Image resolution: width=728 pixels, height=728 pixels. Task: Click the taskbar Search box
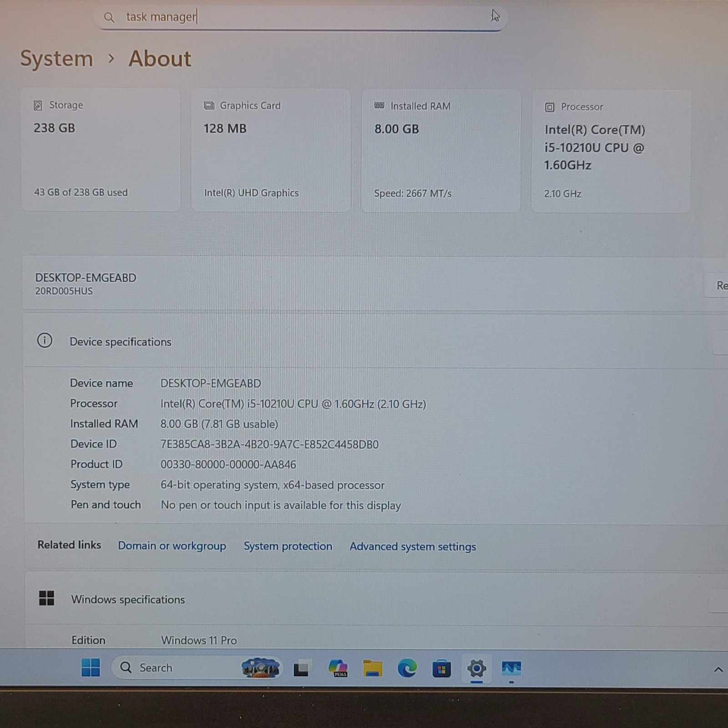(x=197, y=667)
